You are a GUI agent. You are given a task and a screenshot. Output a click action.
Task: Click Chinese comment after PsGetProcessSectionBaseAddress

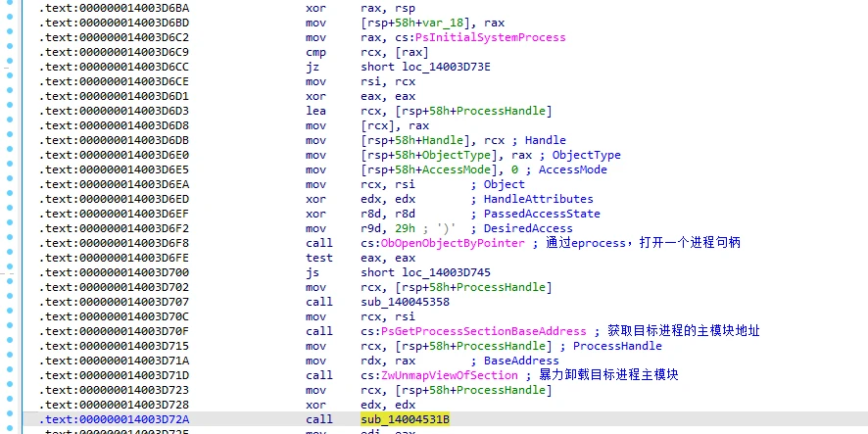tap(677, 331)
